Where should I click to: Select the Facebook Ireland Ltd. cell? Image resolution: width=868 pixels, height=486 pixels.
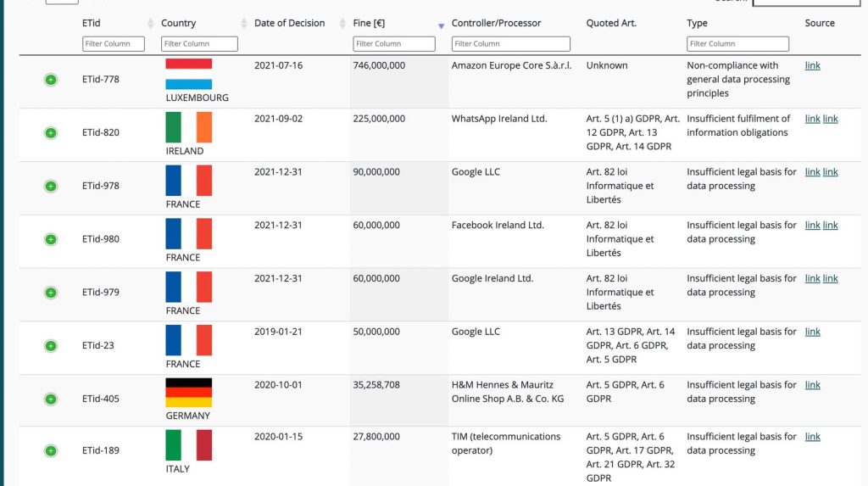498,225
